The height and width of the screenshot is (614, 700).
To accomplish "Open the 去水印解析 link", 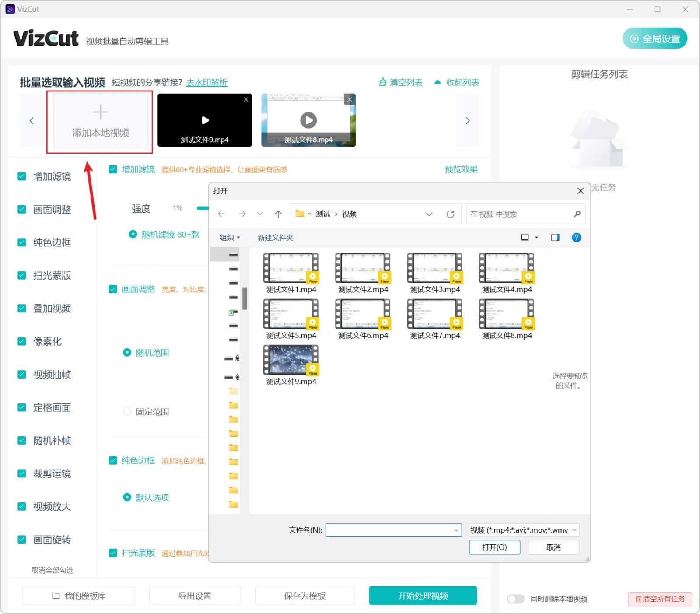I will click(x=207, y=82).
